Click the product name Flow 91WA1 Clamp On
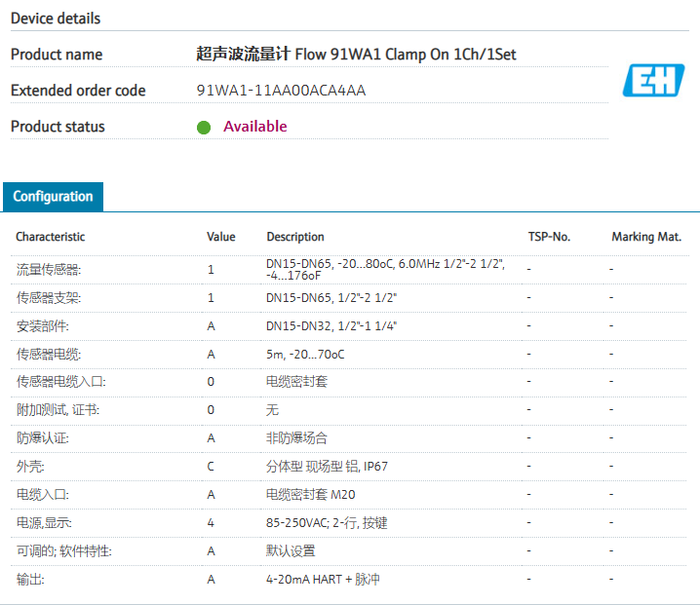This screenshot has height=605, width=700. [x=356, y=55]
